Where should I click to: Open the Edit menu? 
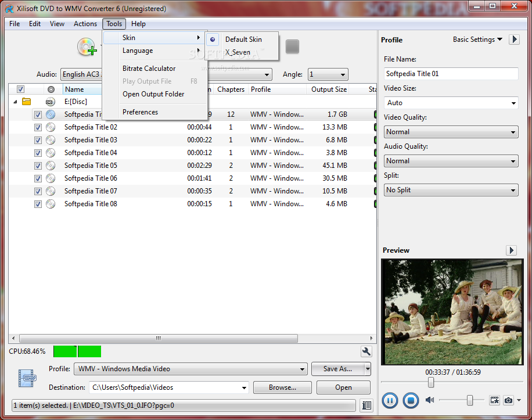(x=35, y=24)
